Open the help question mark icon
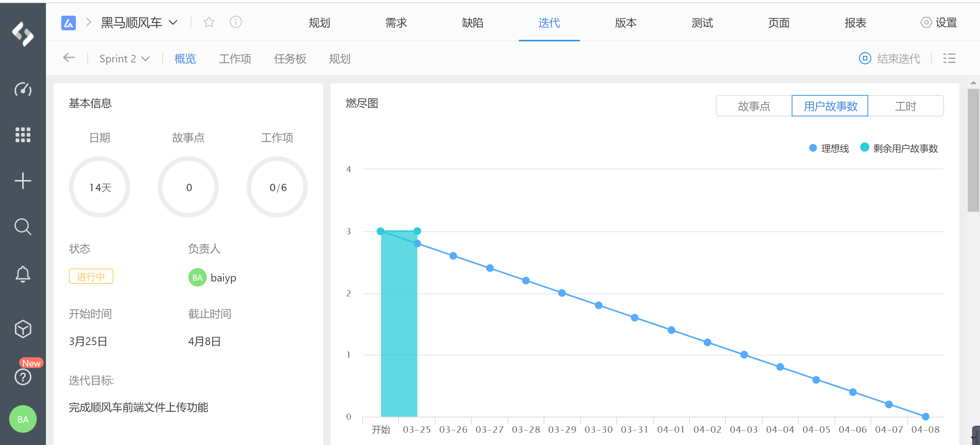The image size is (980, 445). coord(23,377)
